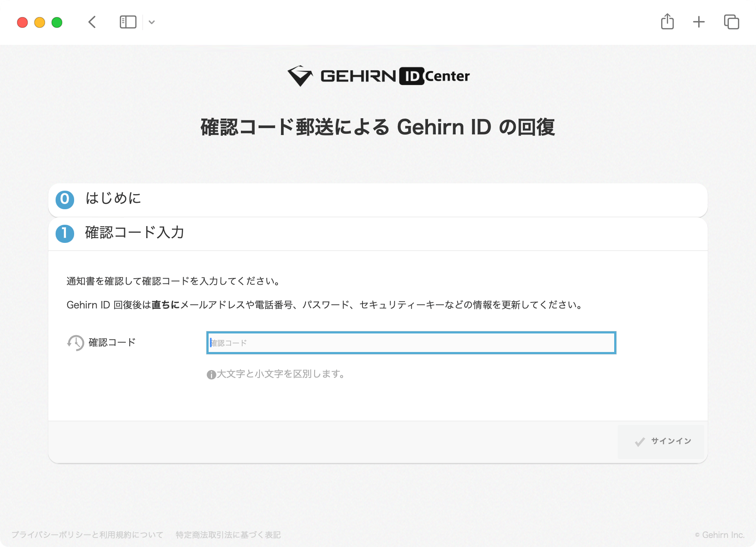The image size is (756, 547).
Task: Show the tab overview icon
Action: 731,22
